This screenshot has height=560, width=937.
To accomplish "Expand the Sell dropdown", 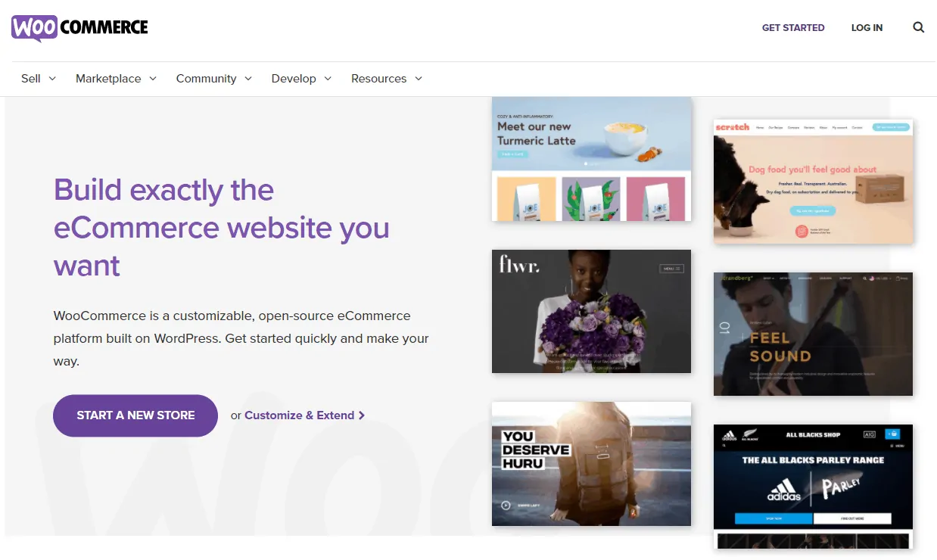I will (x=38, y=78).
